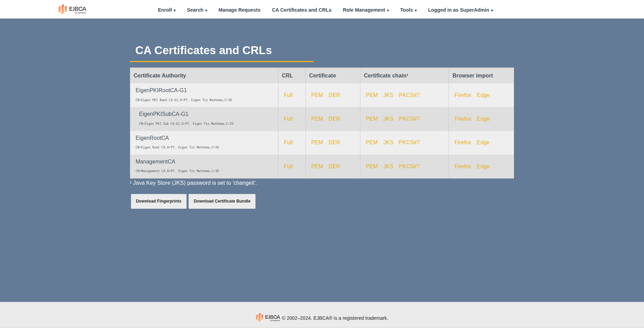Viewport: 644px width, 328px height.
Task: Download PKCS#7 chain for EigenPKISubCA-G1
Action: pyautogui.click(x=409, y=119)
